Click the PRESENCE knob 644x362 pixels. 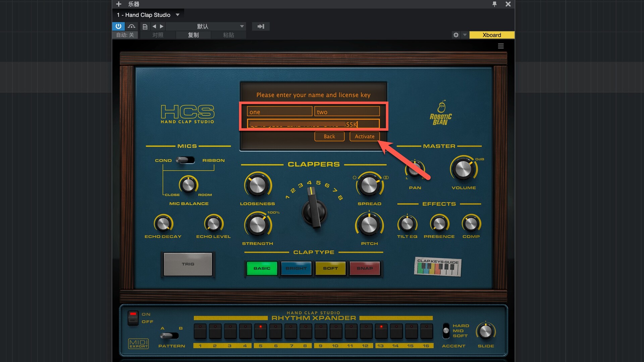pos(439,224)
